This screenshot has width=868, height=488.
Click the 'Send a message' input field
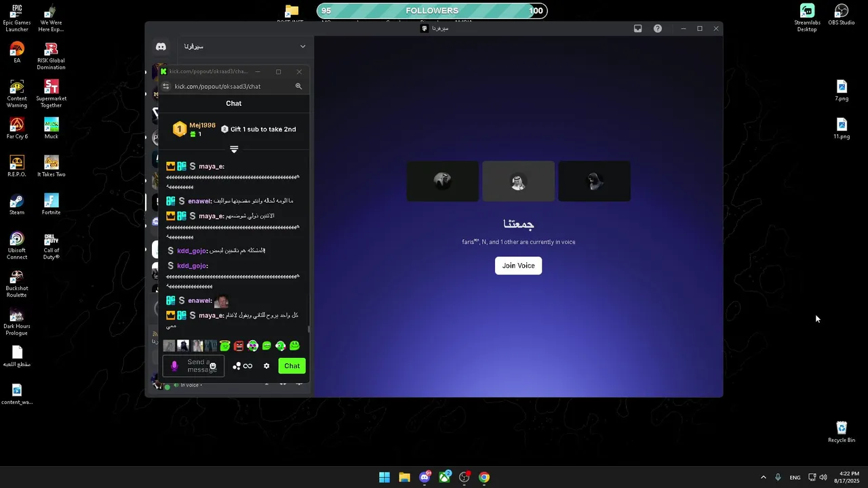(193, 366)
